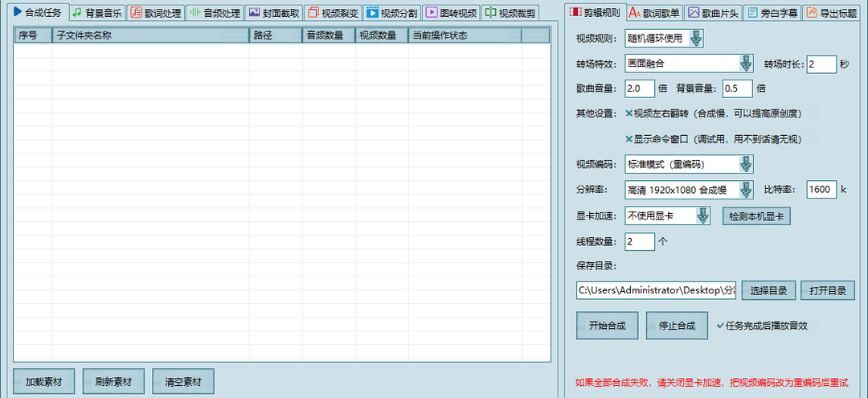Enable 视频左右翻转 option
This screenshot has height=398, width=868.
629,113
